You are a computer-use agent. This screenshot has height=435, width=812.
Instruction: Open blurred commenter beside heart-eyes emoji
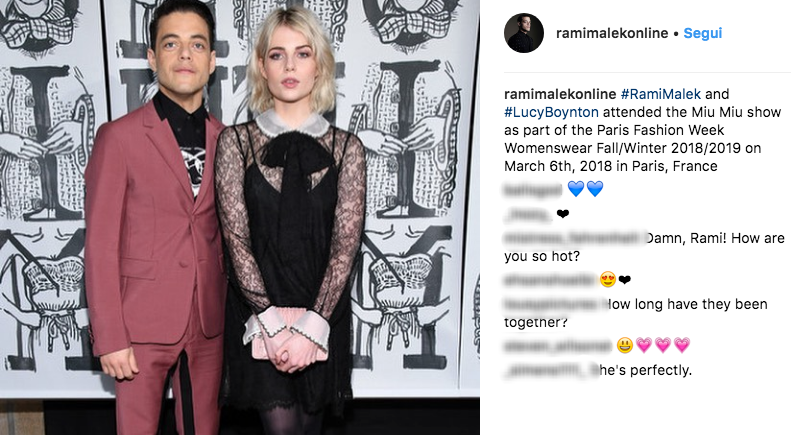pos(550,280)
